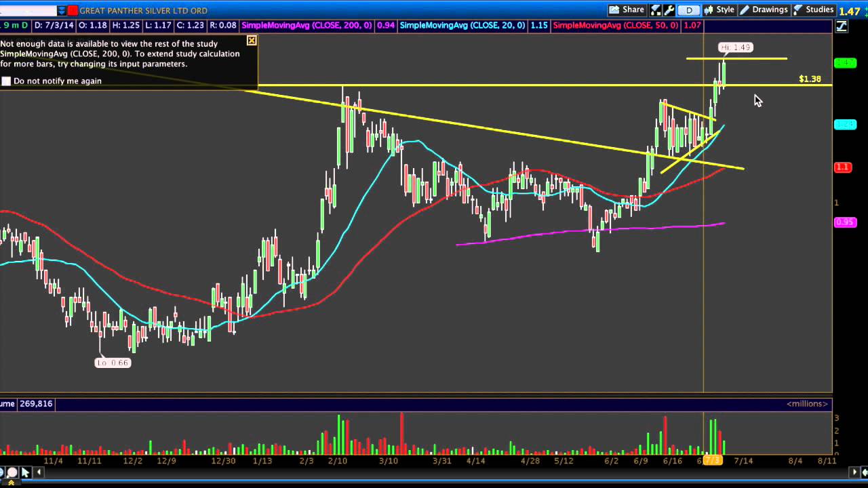
Task: Click the 'C: 1.23' close price readout
Action: 190,25
